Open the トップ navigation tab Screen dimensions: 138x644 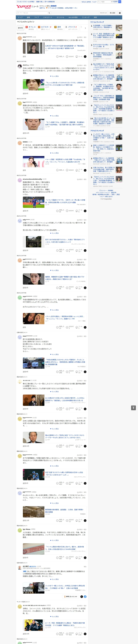tap(20, 17)
